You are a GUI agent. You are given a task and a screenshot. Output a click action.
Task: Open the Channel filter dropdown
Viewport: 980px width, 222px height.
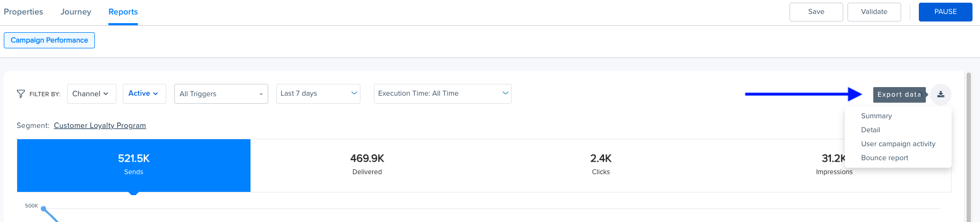(90, 94)
